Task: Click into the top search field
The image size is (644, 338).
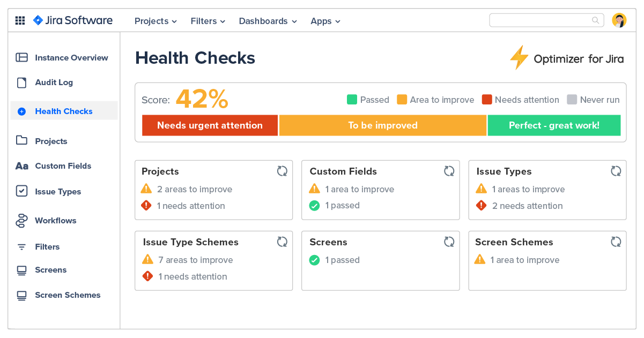Action: tap(546, 20)
